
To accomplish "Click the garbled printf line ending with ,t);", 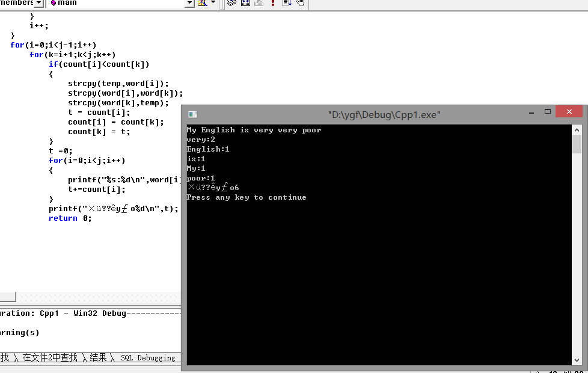I will (114, 209).
